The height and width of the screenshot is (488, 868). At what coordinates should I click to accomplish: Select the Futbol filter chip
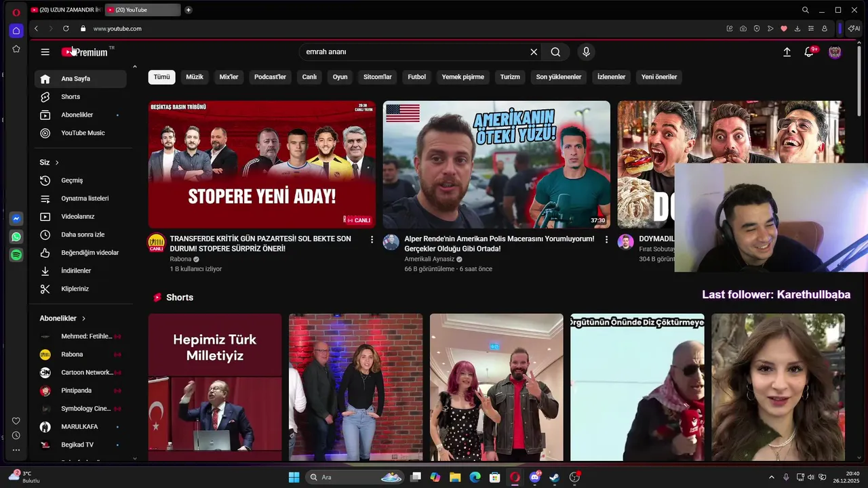tap(416, 77)
